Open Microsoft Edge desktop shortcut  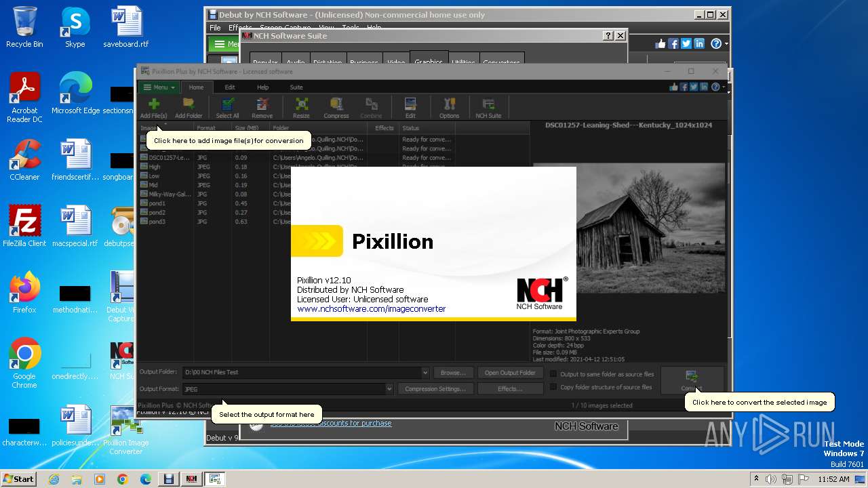coord(75,94)
